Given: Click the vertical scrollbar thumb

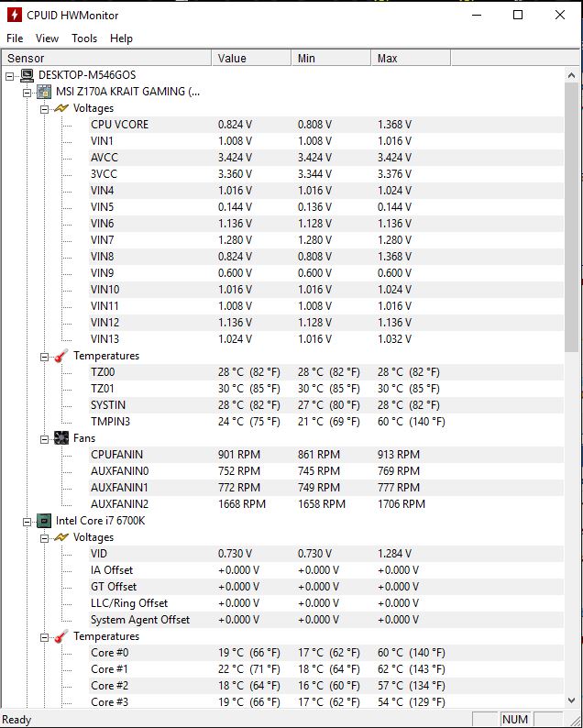Looking at the screenshot, I should click(571, 217).
